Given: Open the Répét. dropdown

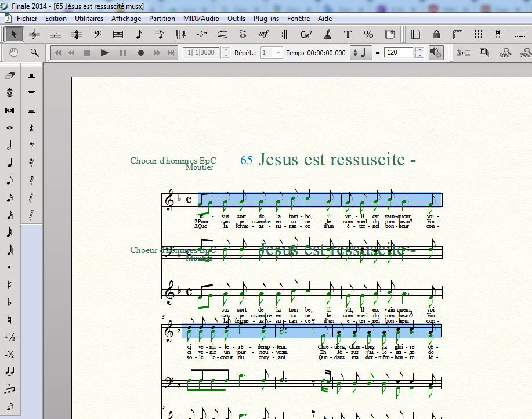Looking at the screenshot, I should pyautogui.click(x=278, y=53).
